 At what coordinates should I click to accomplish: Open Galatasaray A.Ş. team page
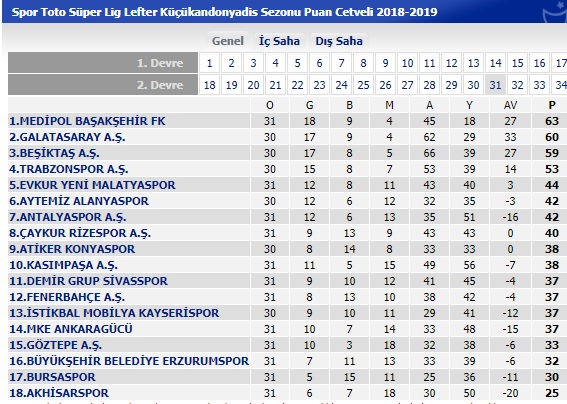pos(67,137)
